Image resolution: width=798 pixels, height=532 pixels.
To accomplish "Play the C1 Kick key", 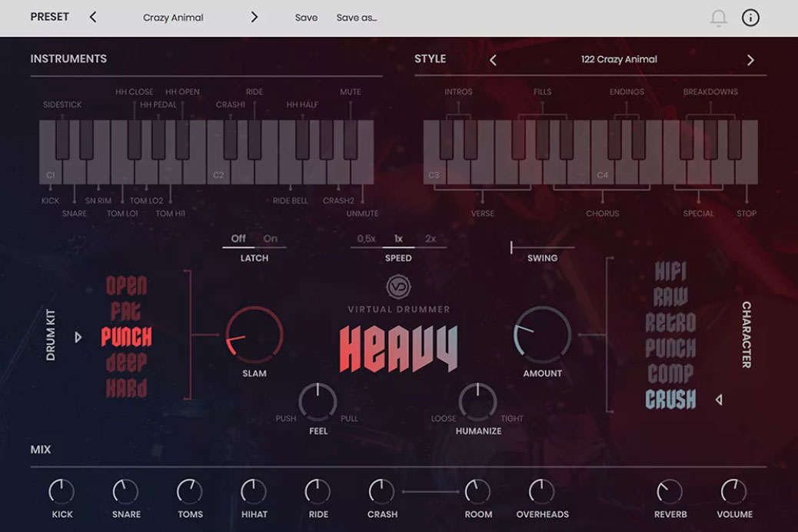I will [x=51, y=171].
